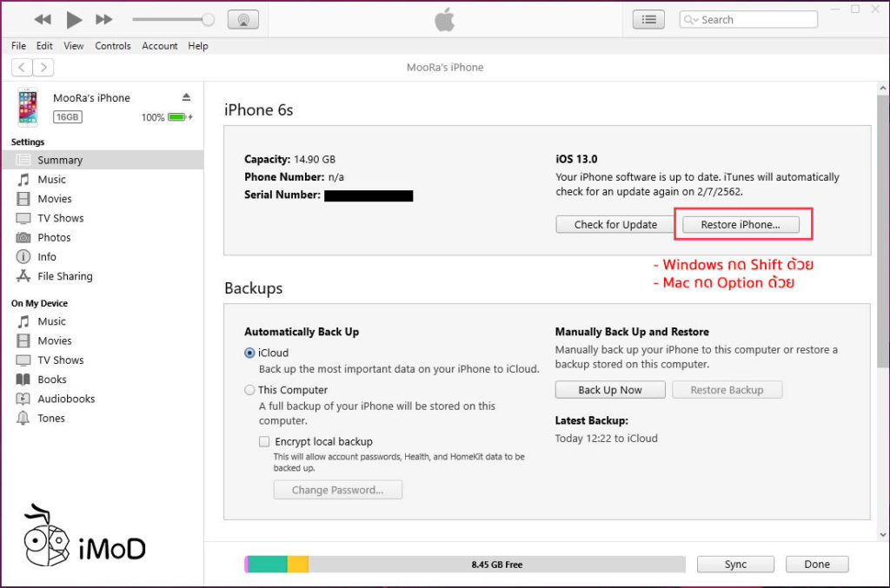The height and width of the screenshot is (588, 890).
Task: Open Music icon under On My Device
Action: coord(23,321)
